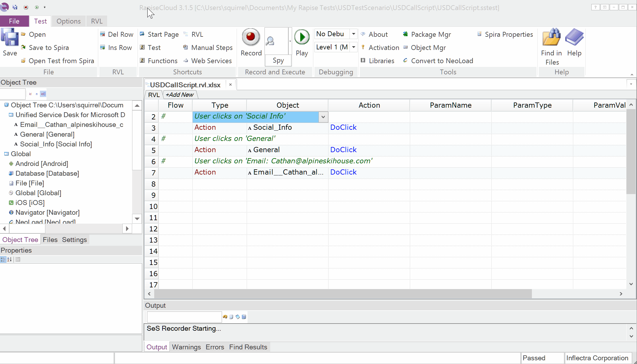The height and width of the screenshot is (364, 637).
Task: Open Find in Files
Action: pyautogui.click(x=551, y=37)
